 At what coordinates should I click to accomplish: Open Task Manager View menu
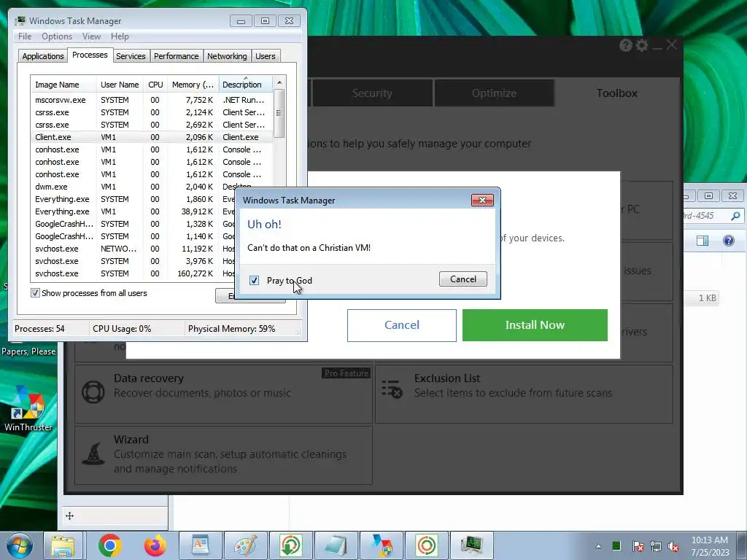(91, 36)
